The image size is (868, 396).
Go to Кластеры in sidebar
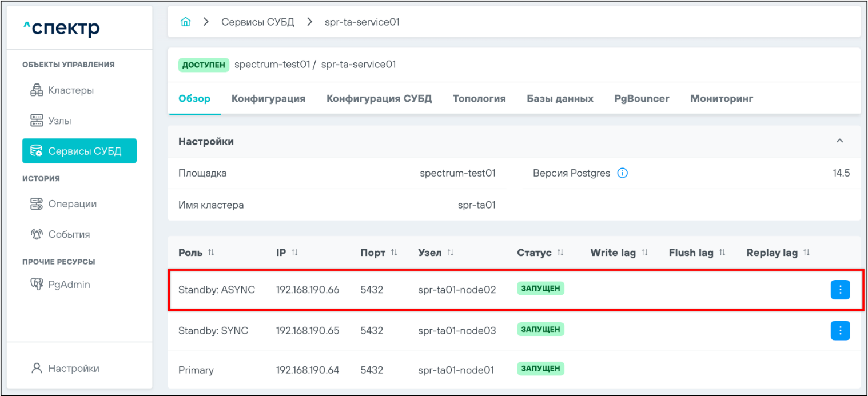pos(71,90)
